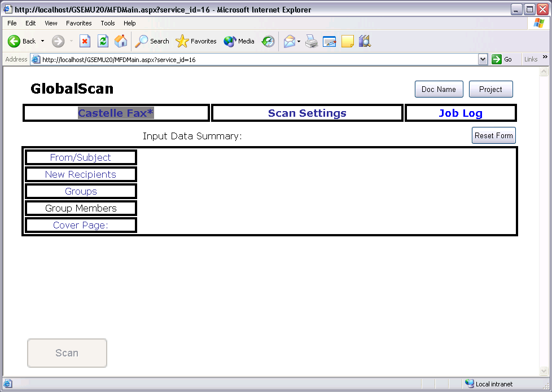The width and height of the screenshot is (552, 392).
Task: Click the title bar Internet Explorer icon
Action: 7,9
